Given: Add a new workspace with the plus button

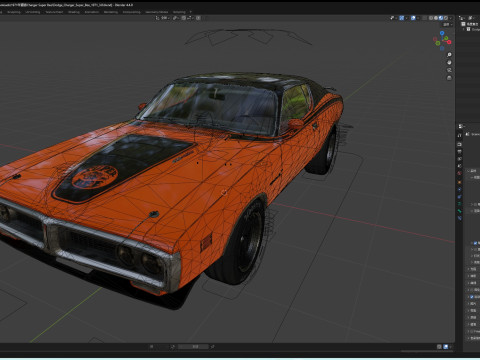Looking at the screenshot, I should (x=191, y=12).
